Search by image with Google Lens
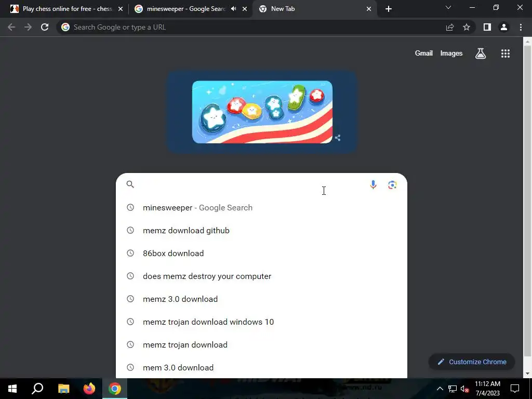 [x=392, y=184]
